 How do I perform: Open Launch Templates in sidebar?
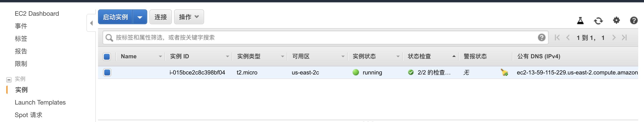tap(40, 102)
